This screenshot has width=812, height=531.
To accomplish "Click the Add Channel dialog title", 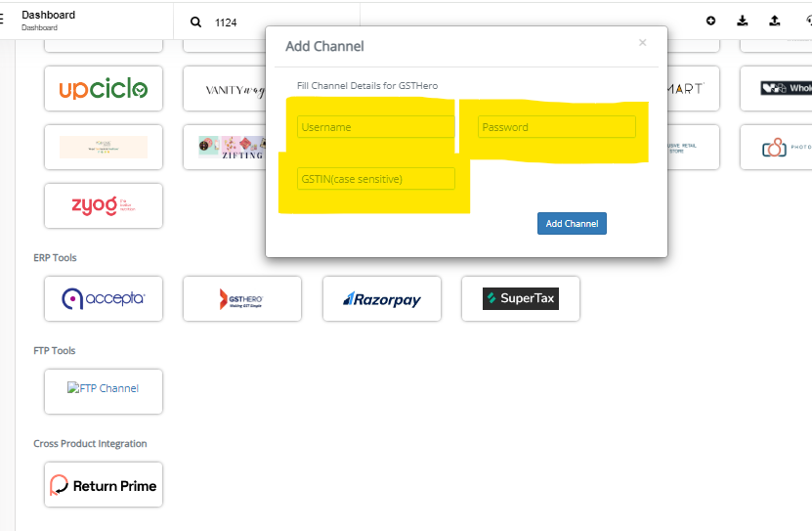I will pyautogui.click(x=324, y=46).
